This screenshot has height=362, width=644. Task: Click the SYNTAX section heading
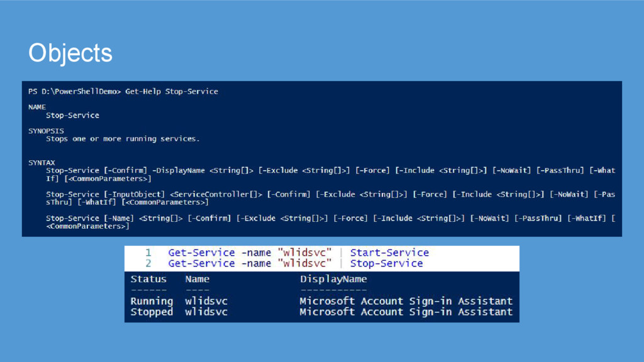coord(42,163)
